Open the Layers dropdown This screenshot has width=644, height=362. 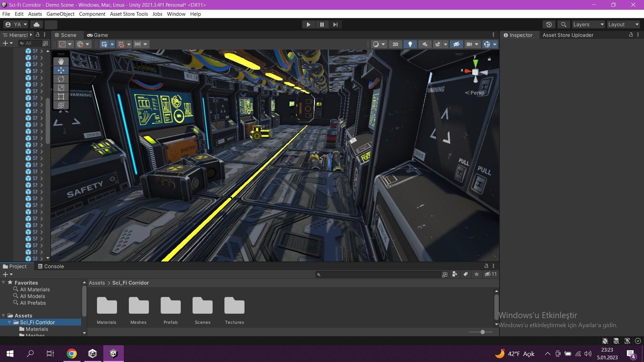coord(588,24)
